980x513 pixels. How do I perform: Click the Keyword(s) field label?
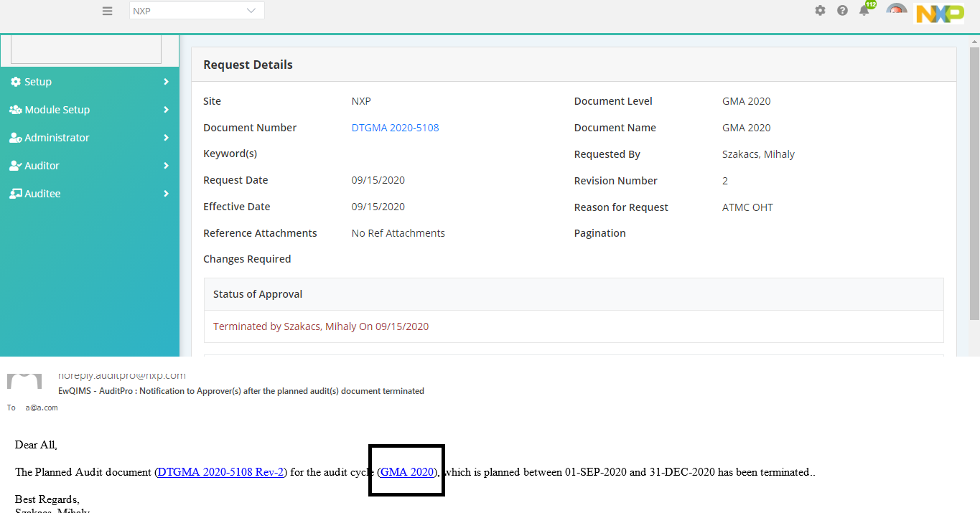230,154
